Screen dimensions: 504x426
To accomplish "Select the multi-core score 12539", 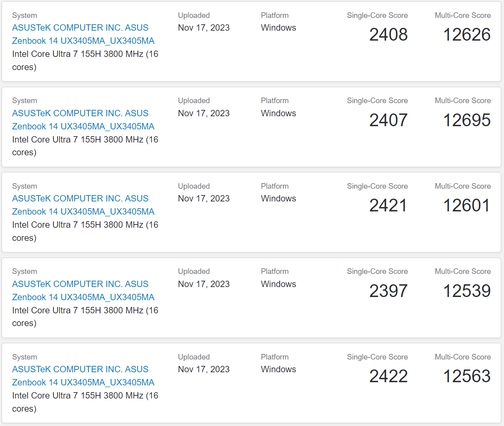I will pyautogui.click(x=467, y=291).
